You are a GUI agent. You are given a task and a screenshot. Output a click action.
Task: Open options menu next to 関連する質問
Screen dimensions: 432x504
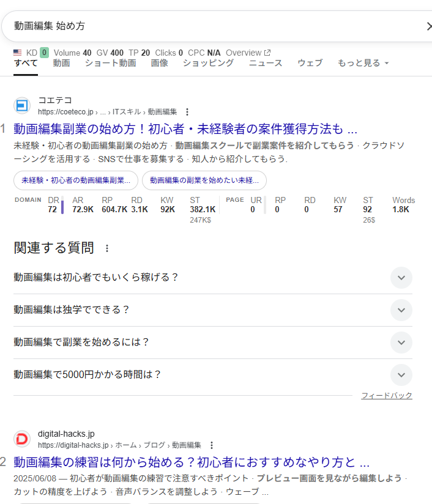(x=107, y=248)
